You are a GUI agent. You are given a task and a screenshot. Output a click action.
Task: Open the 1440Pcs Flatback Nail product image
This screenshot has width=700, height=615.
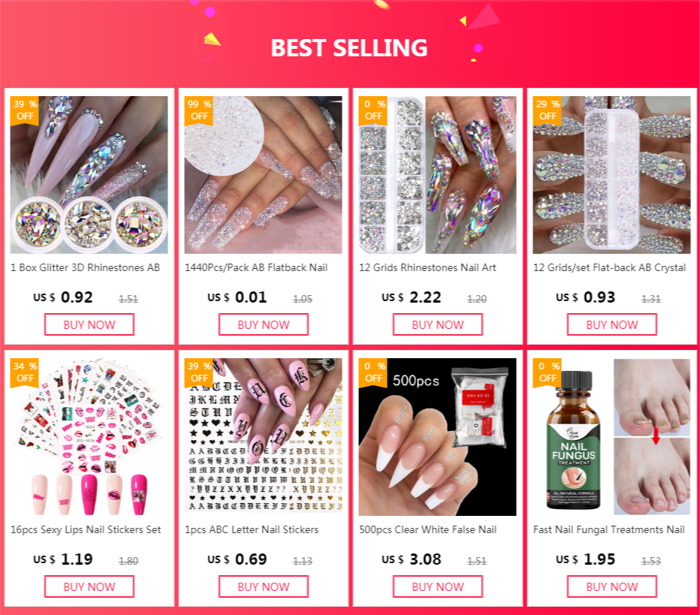[x=264, y=175]
